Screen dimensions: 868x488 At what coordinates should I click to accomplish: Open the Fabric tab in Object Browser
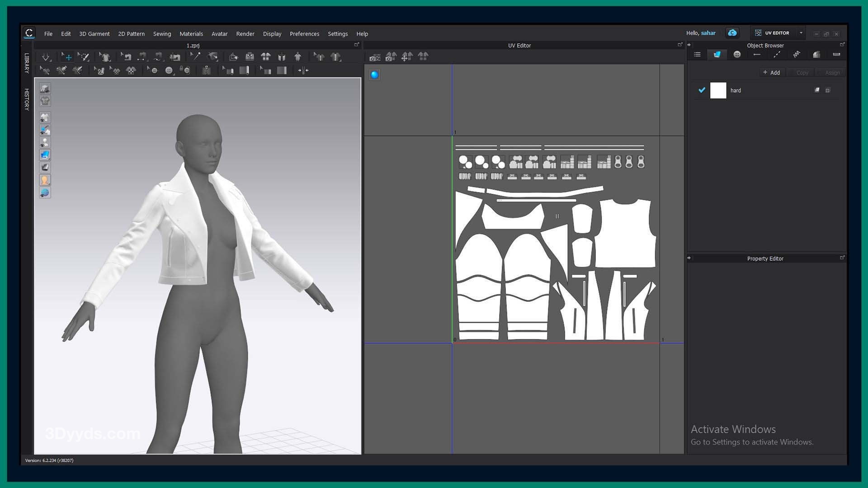click(x=717, y=55)
